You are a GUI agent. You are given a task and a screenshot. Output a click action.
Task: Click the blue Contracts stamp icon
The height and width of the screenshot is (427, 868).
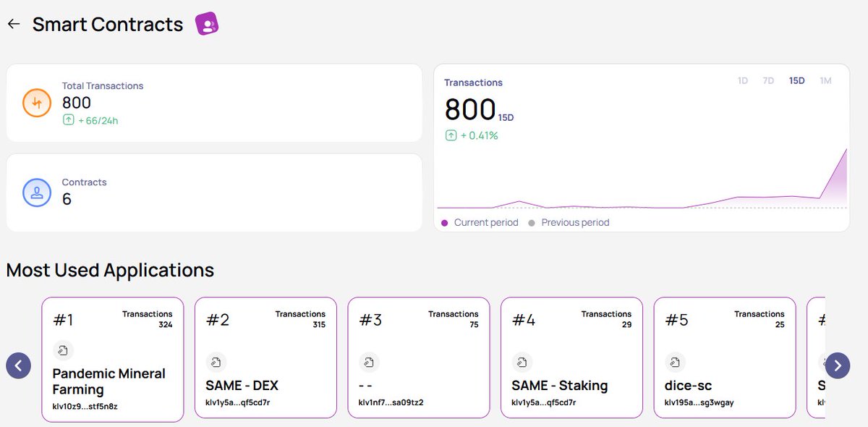click(37, 193)
